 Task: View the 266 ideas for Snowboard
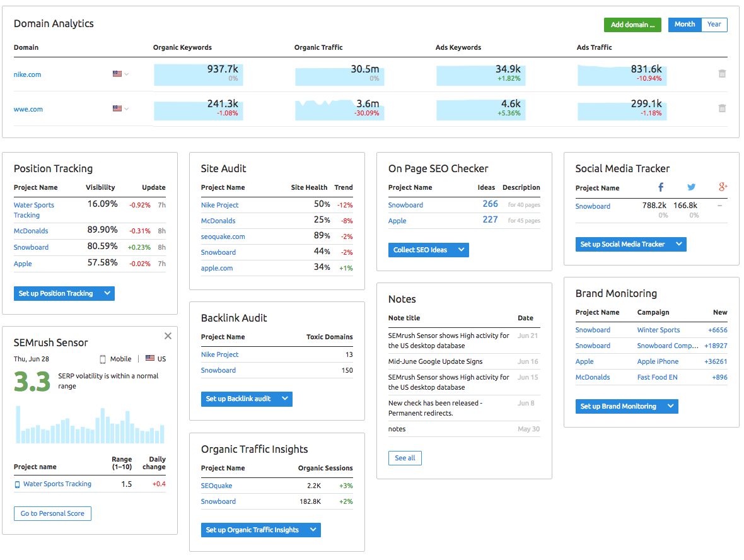pos(490,204)
